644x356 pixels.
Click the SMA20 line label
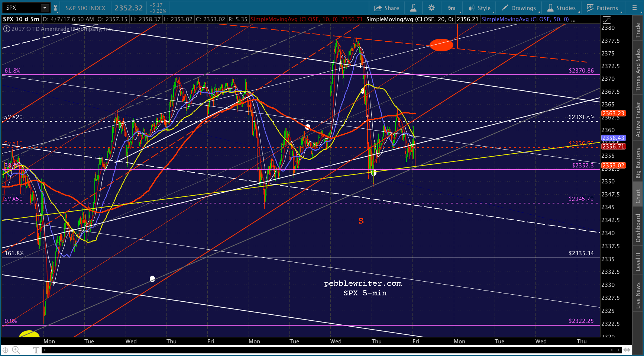[x=13, y=117]
